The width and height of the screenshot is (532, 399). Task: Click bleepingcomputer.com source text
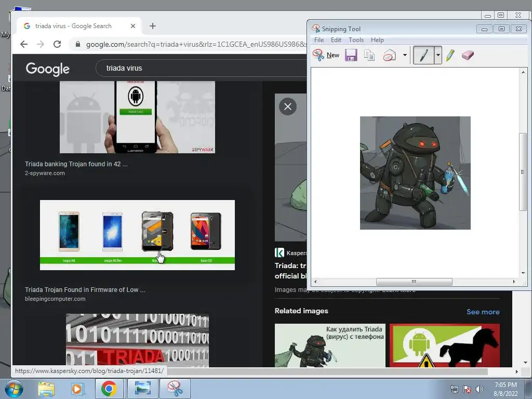(x=55, y=299)
